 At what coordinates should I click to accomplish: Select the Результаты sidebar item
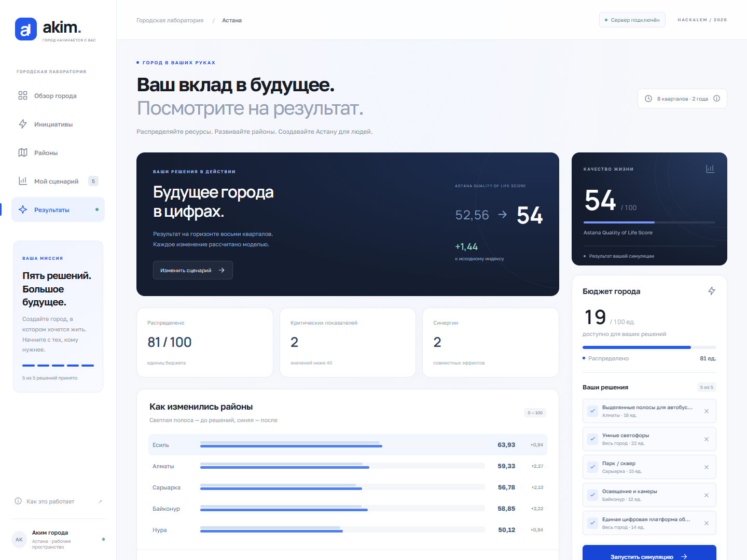click(x=58, y=209)
